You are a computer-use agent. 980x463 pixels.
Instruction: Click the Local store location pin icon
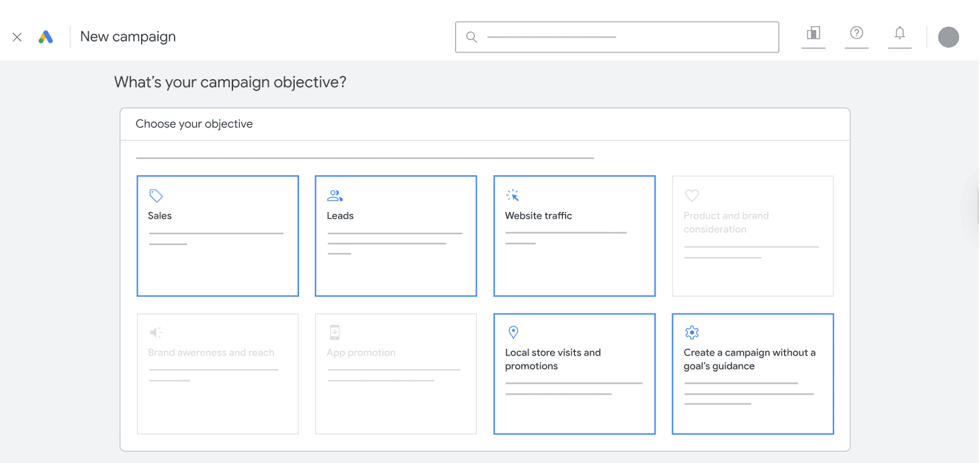pos(513,332)
